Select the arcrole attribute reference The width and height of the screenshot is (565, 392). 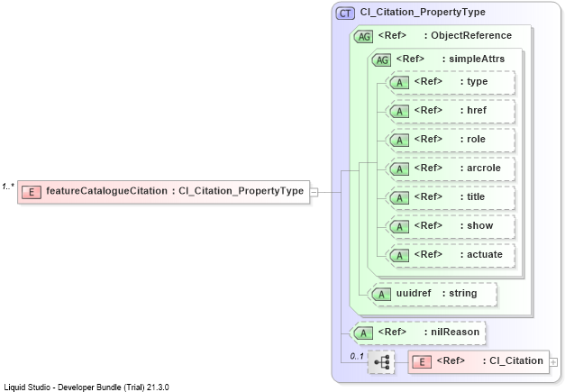[x=450, y=169]
